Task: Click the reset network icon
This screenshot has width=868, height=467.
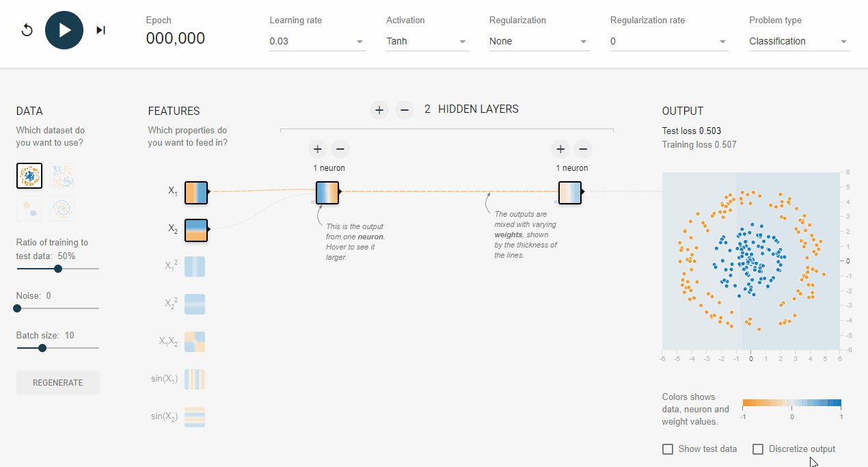Action: tap(27, 30)
